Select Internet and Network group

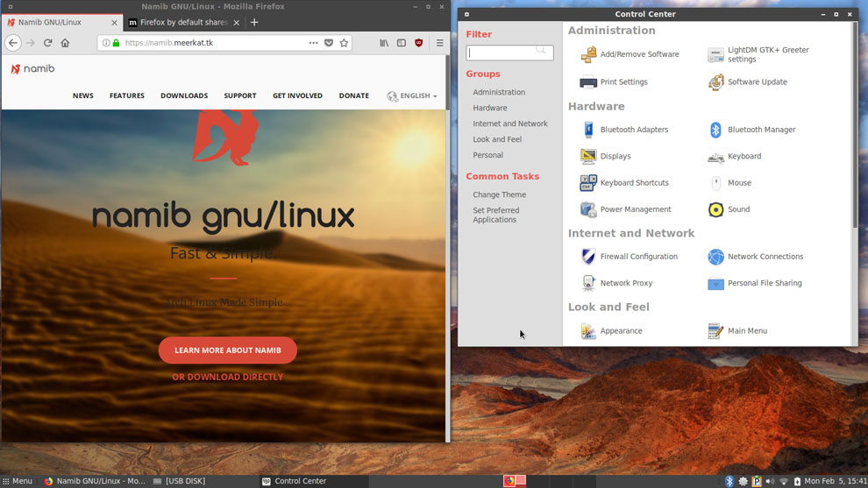pyautogui.click(x=509, y=124)
